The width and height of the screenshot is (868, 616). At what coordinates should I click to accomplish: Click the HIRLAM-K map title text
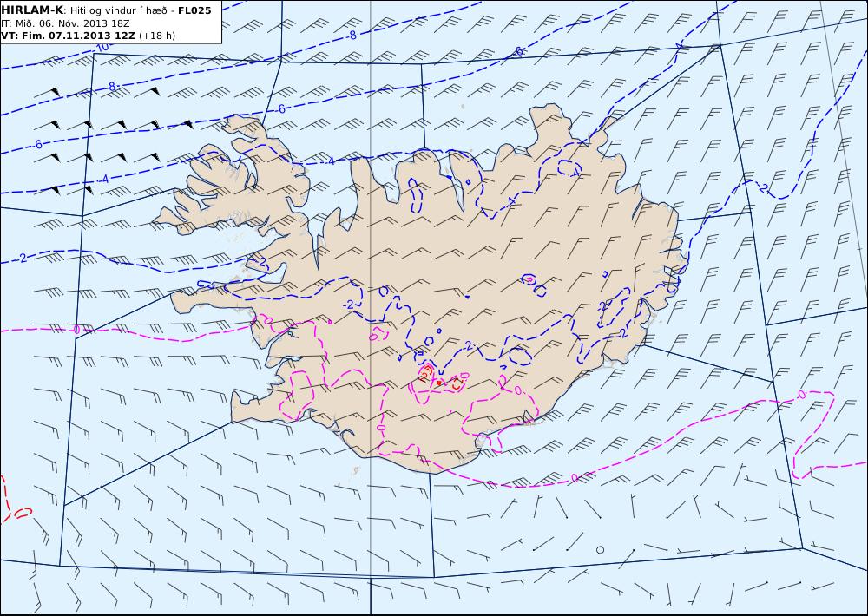(x=32, y=10)
